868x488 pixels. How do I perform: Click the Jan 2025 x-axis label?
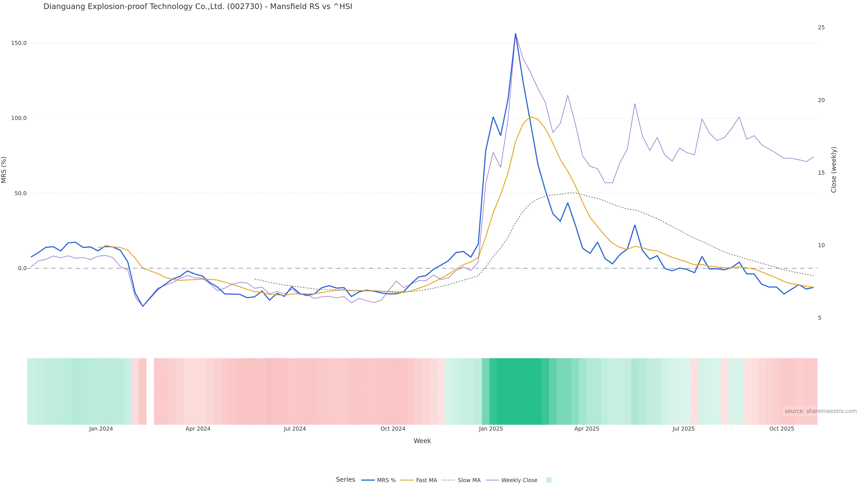click(x=491, y=429)
